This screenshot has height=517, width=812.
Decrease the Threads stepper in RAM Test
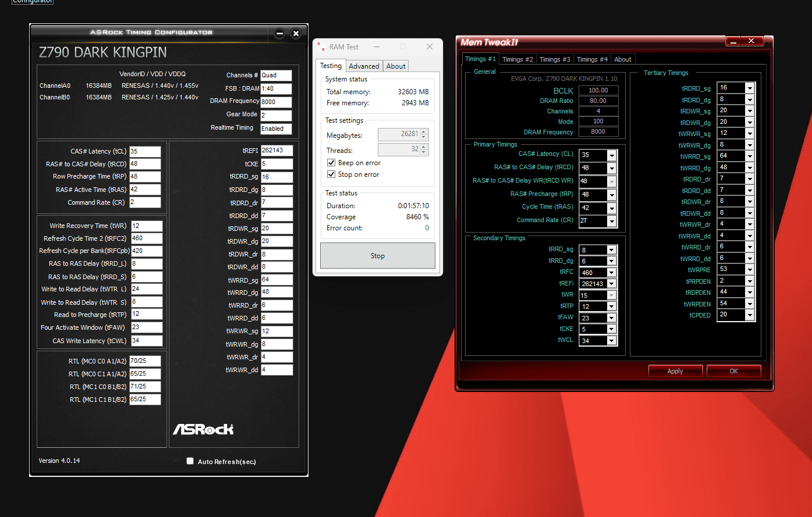click(x=424, y=153)
